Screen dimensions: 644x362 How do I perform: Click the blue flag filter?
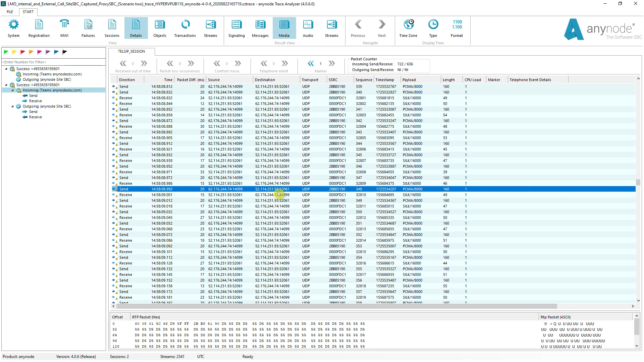tap(56, 52)
